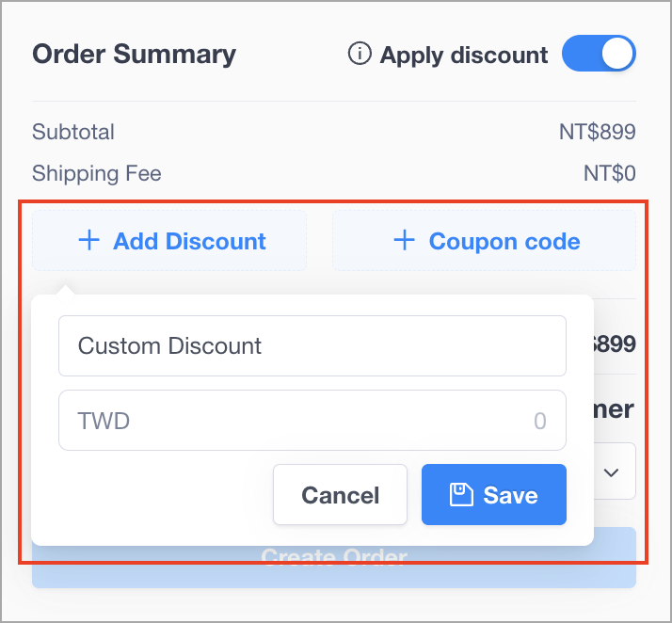This screenshot has height=623, width=672.
Task: Focus the Custom Discount name field
Action: pos(312,345)
